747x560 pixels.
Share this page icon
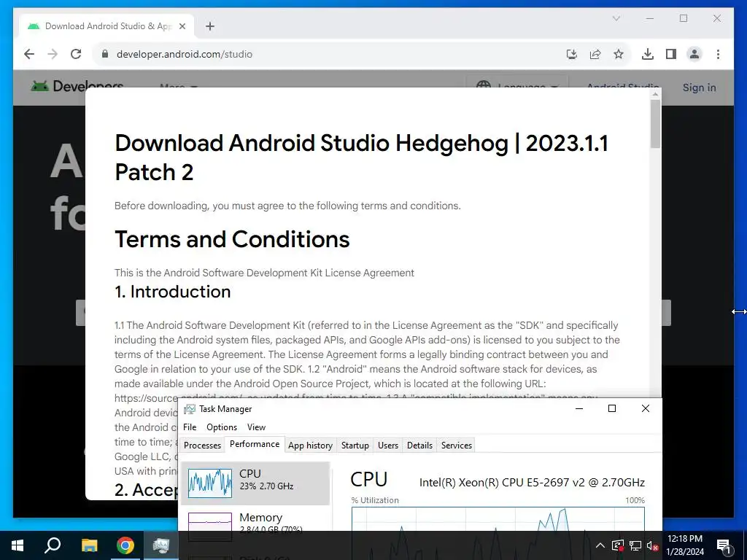pos(595,54)
